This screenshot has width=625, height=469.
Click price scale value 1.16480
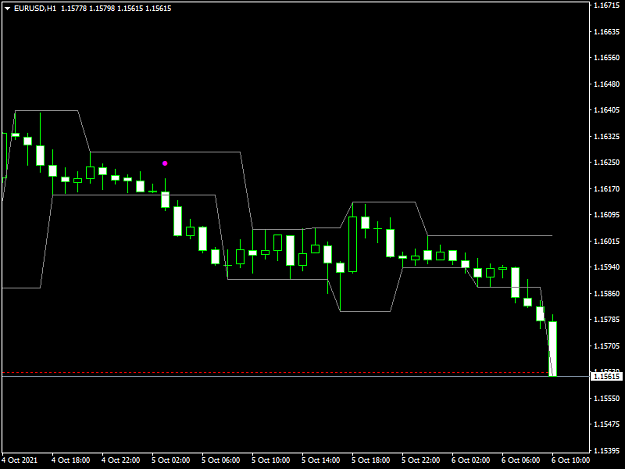click(x=607, y=84)
